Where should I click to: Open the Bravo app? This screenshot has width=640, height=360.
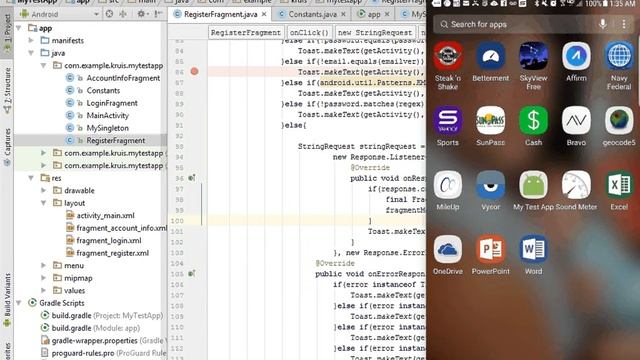(576, 120)
